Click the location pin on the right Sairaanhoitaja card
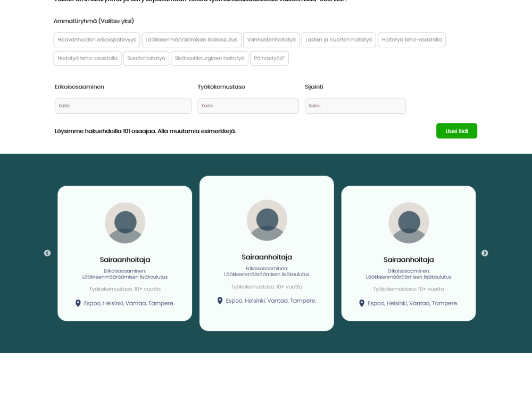The image size is (532, 399). (362, 303)
